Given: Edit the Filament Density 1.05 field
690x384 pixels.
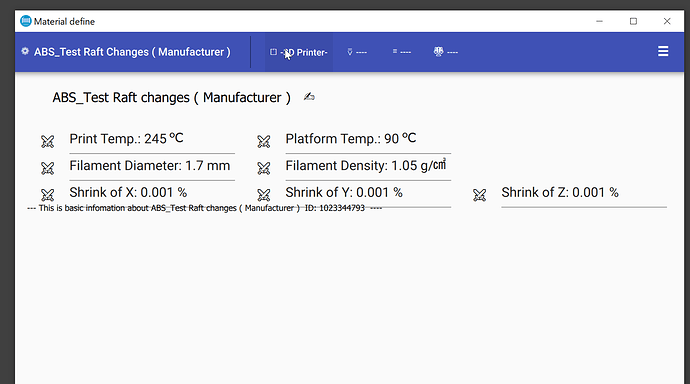Looking at the screenshot, I should pos(368,168).
